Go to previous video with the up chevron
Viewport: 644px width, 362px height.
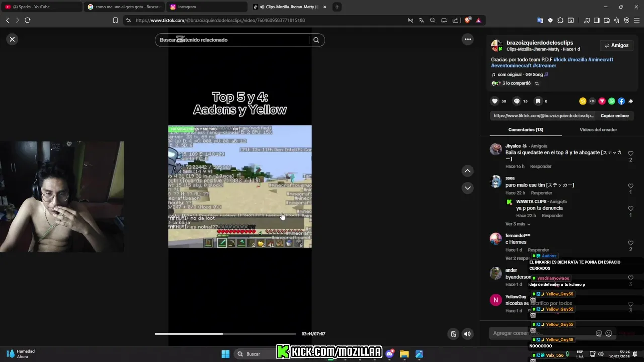pyautogui.click(x=468, y=171)
